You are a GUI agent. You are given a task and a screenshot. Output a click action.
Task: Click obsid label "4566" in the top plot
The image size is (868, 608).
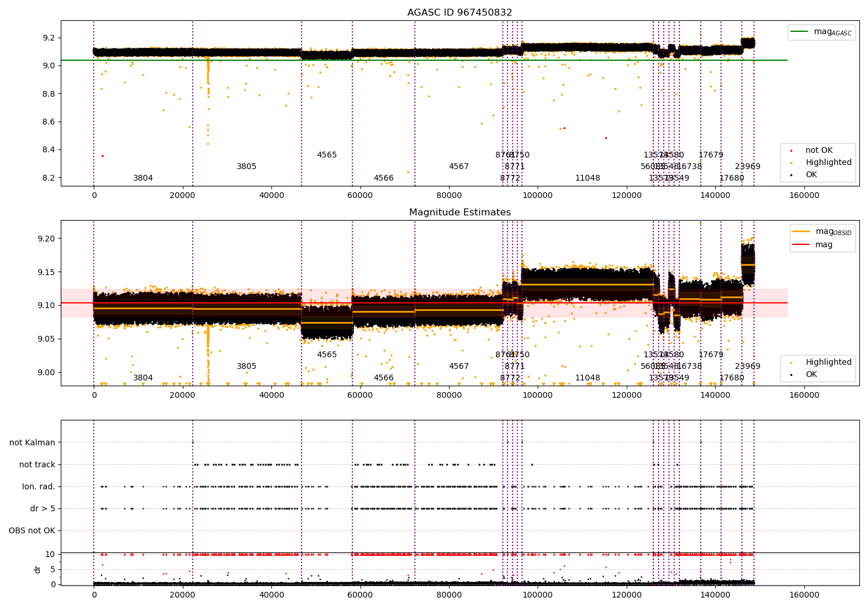[x=384, y=178]
